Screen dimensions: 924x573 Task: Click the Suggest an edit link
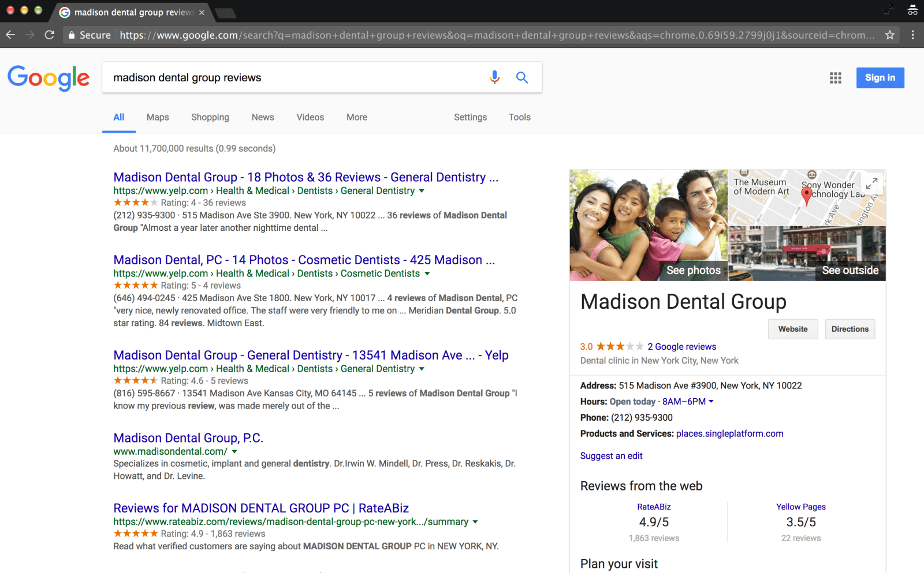coord(611,456)
